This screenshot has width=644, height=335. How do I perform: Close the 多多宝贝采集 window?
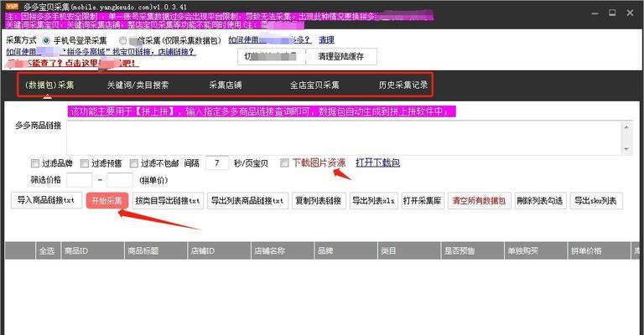click(630, 13)
